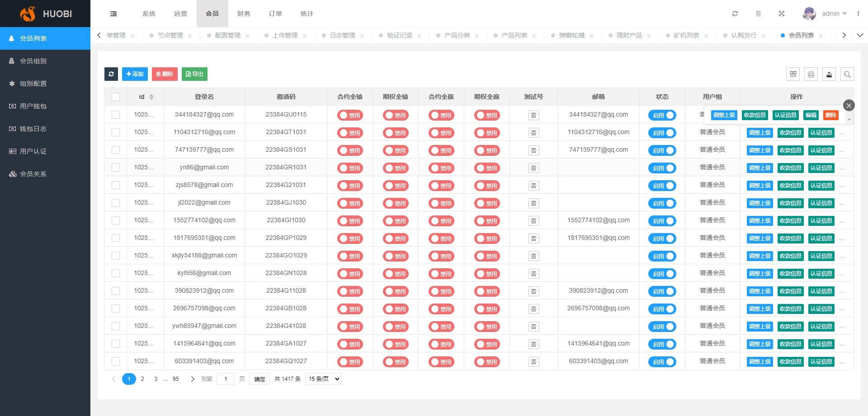This screenshot has width=868, height=416.
Task: Toggle 合约全输 switch for 344184327@qq.com
Action: click(350, 115)
